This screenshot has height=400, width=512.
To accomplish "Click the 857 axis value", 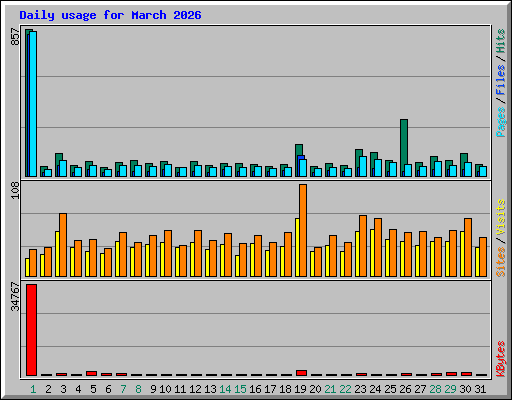I will click(x=15, y=37).
